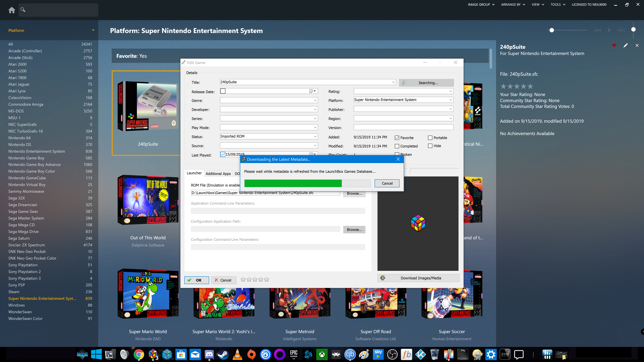Toggle the Release Date checkbox
Image resolution: width=644 pixels, height=362 pixels.
pos(223,91)
